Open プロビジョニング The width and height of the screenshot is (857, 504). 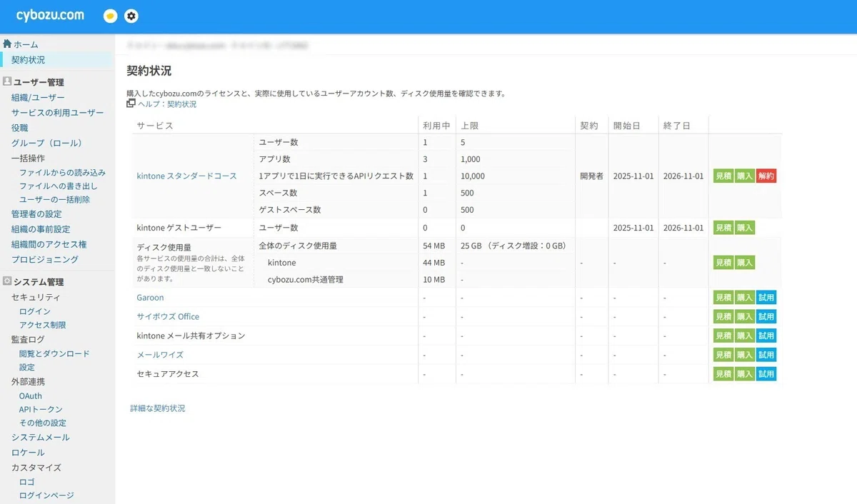point(44,259)
